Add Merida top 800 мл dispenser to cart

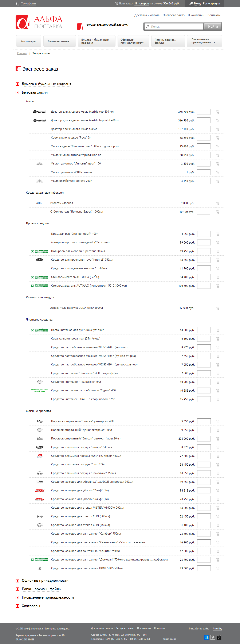point(217,112)
